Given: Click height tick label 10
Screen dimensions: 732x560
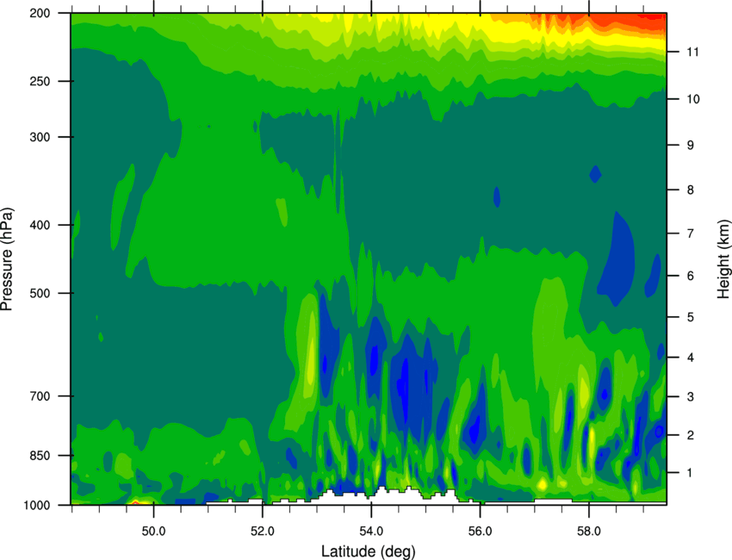Looking at the screenshot, I should (x=693, y=99).
